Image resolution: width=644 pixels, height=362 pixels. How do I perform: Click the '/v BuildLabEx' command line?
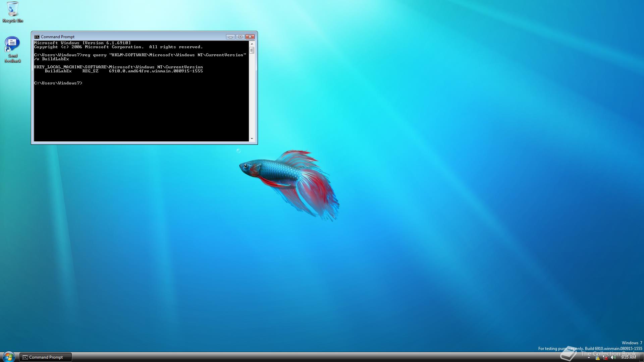(51, 59)
